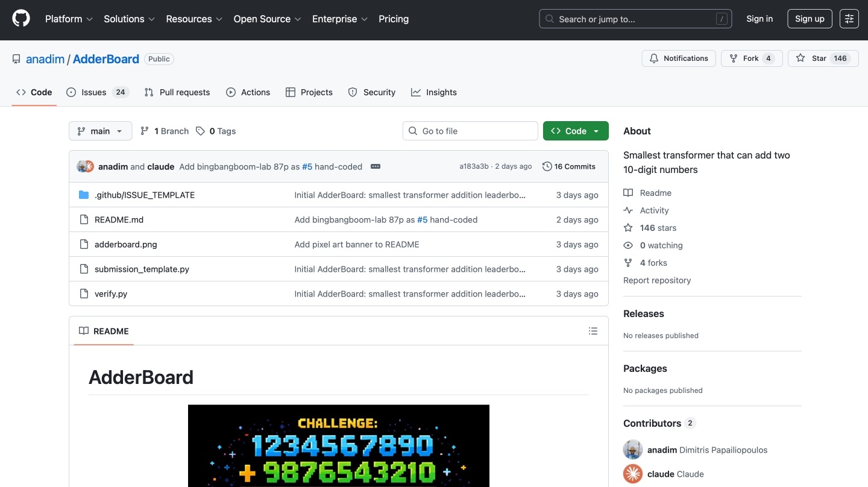Click anadim contributor avatar in sidebar
This screenshot has height=487, width=868.
tap(632, 450)
